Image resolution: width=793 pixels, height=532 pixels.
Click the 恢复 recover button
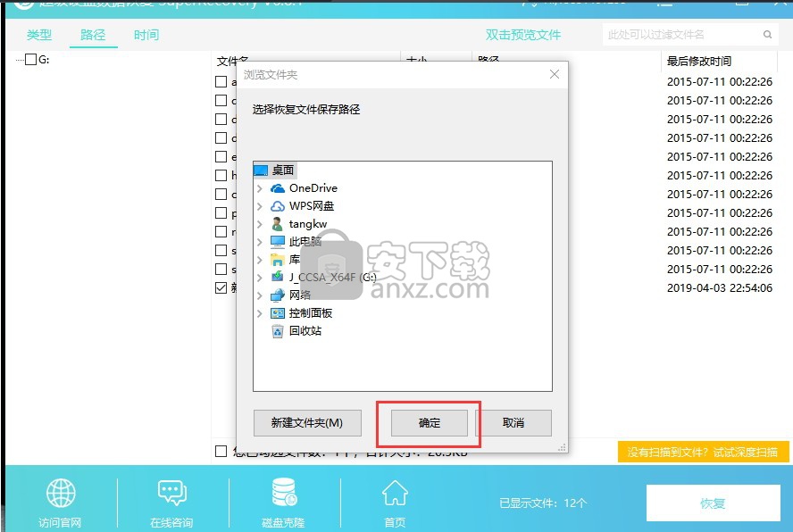coord(713,503)
